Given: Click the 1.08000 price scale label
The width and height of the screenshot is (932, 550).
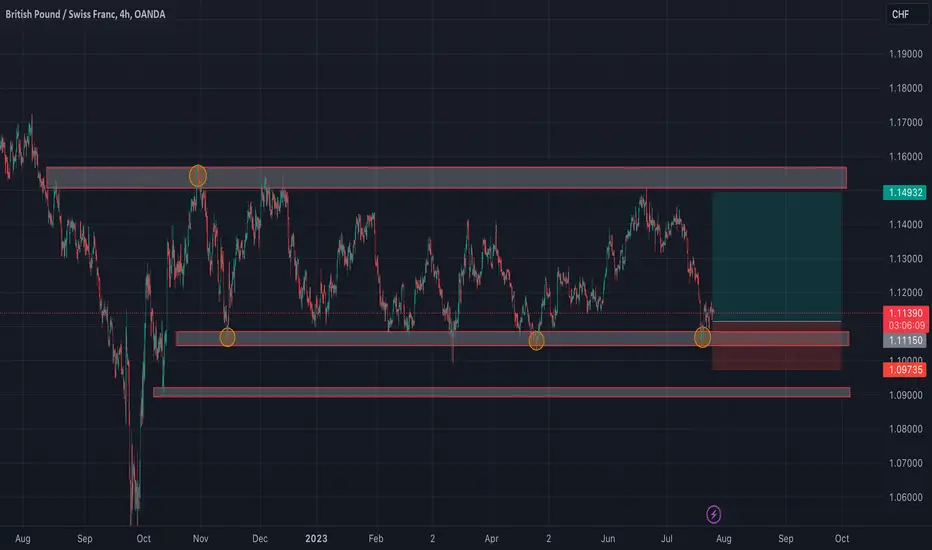Looking at the screenshot, I should point(905,429).
